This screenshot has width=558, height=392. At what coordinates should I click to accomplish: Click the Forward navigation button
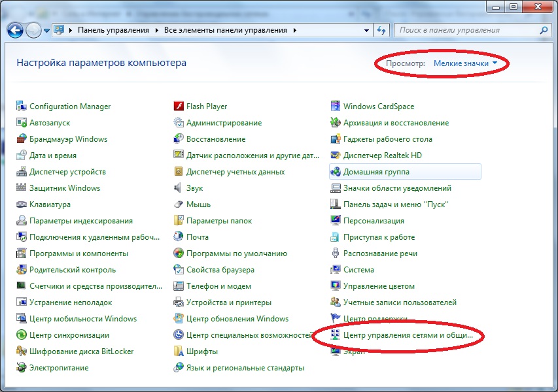click(34, 31)
